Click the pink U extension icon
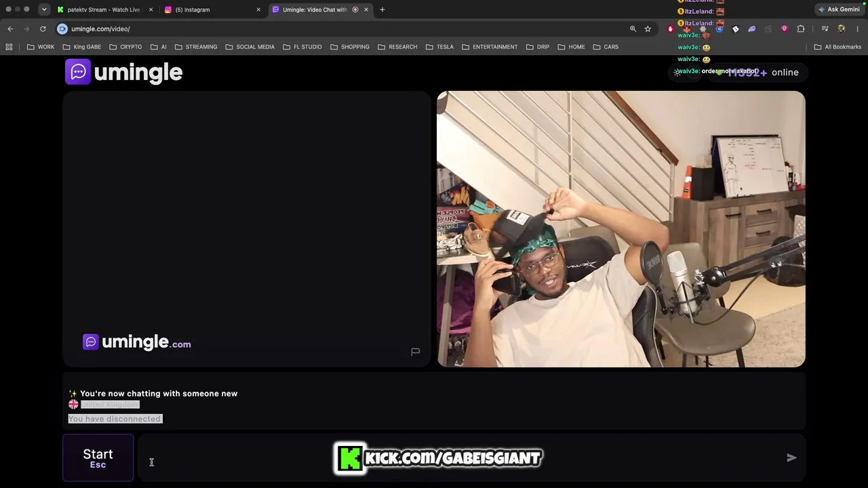The image size is (868, 488). (x=785, y=28)
